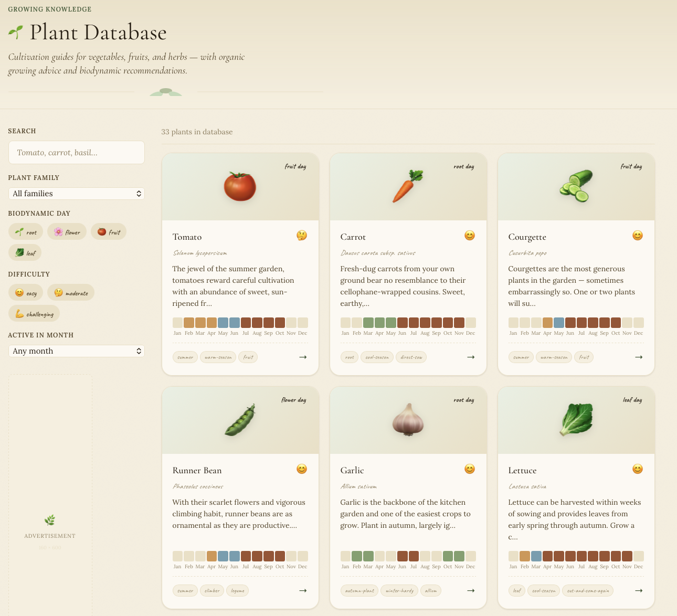677x616 pixels.
Task: Click the lettuce leaf illustration
Action: pos(576,420)
